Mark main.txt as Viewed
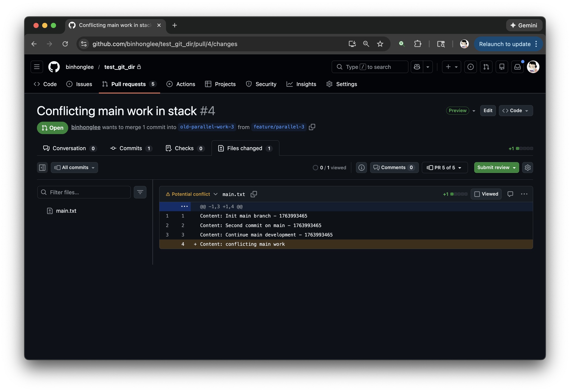The width and height of the screenshot is (570, 392). click(486, 194)
